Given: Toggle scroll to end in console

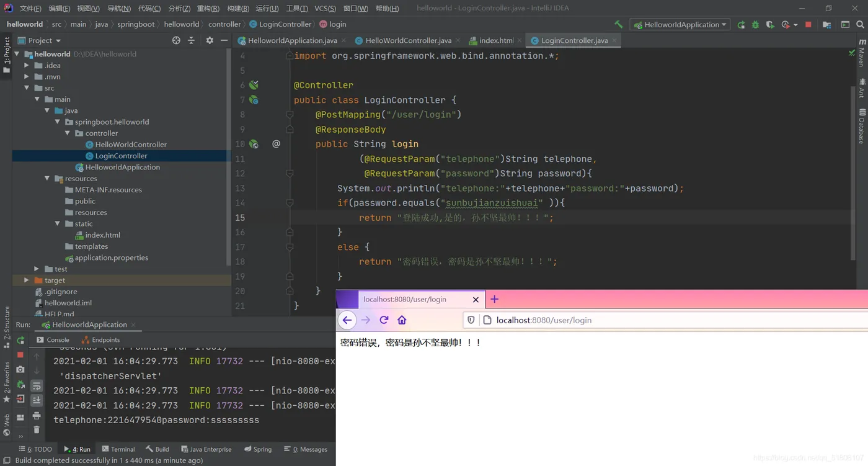Looking at the screenshot, I should click(x=37, y=400).
